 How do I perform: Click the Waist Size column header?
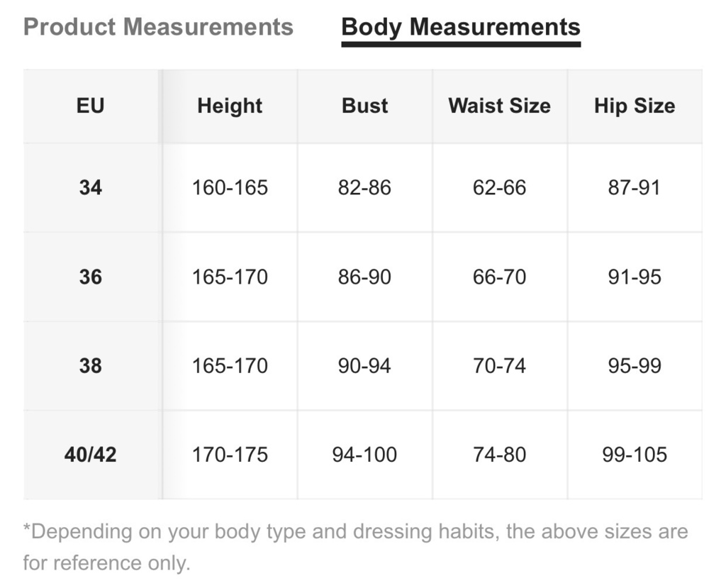click(x=500, y=106)
